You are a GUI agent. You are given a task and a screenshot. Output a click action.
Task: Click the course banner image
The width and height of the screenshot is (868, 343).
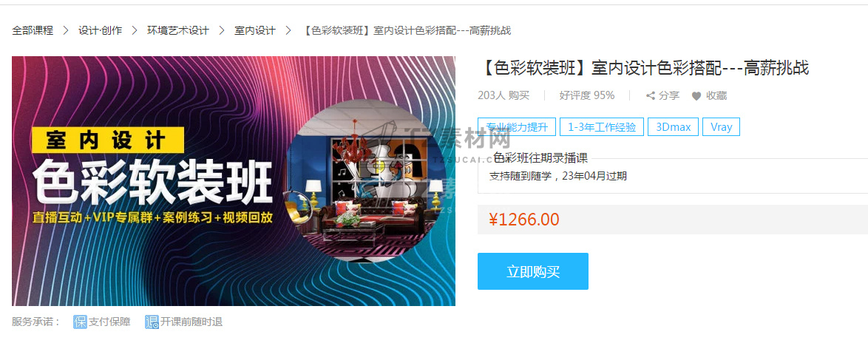click(x=234, y=181)
